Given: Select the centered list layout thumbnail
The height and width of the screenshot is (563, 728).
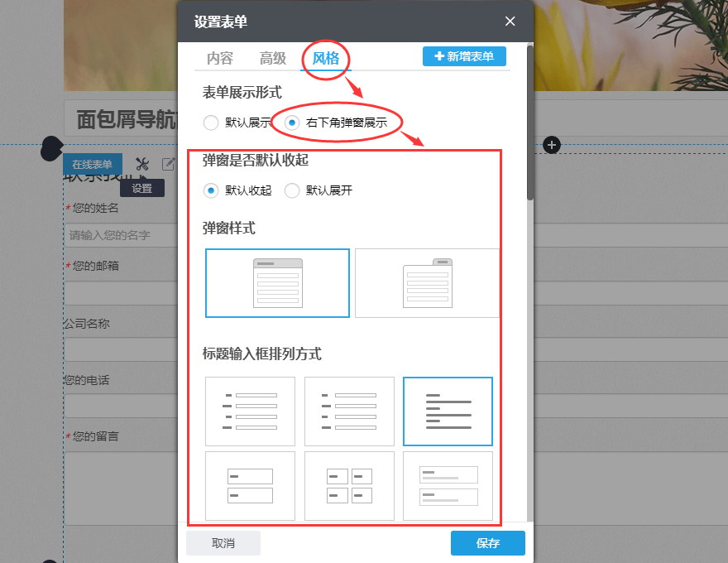Looking at the screenshot, I should click(x=349, y=411).
